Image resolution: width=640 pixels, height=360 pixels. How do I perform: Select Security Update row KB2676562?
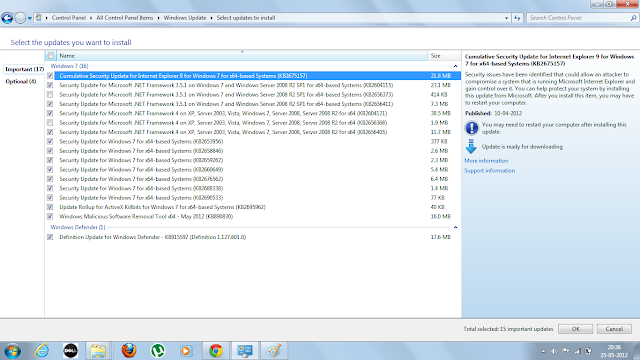pos(253,179)
